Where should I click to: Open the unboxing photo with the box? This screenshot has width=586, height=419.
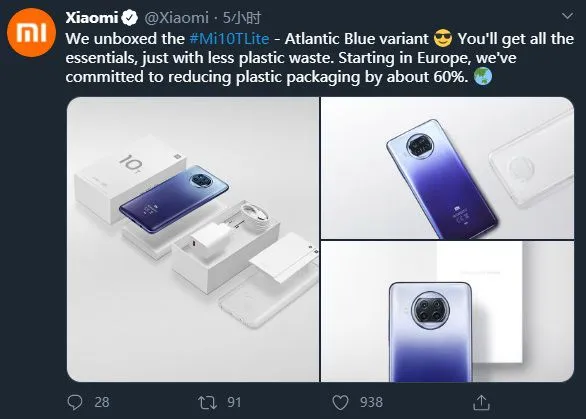[193, 240]
